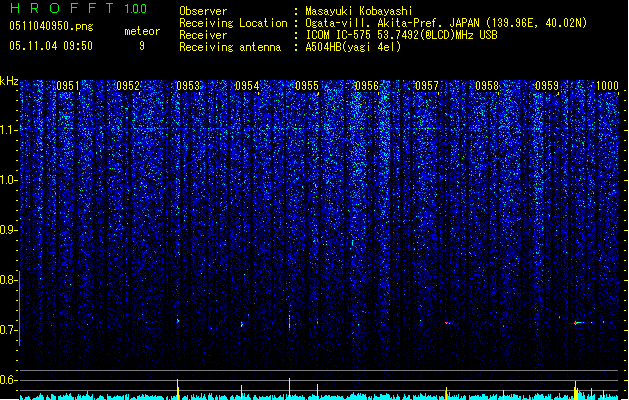Click the HROFFT 1.0.0 title text
Viewport: 629px width, 400px height.
coord(79,8)
